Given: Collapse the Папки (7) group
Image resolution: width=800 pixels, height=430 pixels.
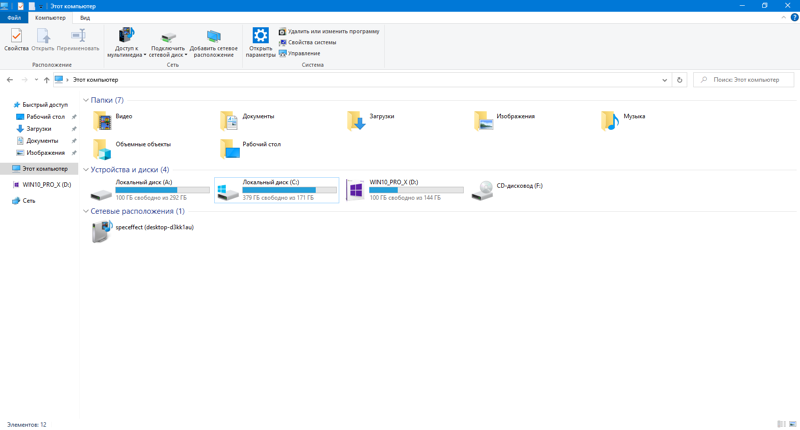Looking at the screenshot, I should coord(86,100).
